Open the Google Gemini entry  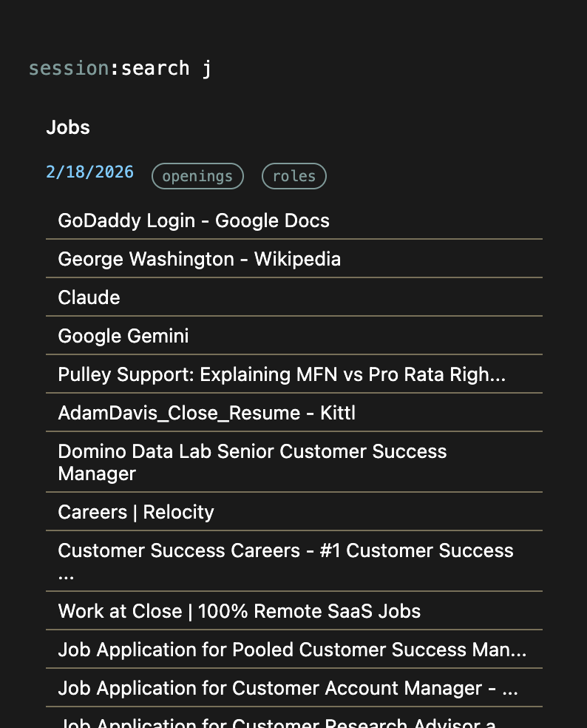pos(123,336)
